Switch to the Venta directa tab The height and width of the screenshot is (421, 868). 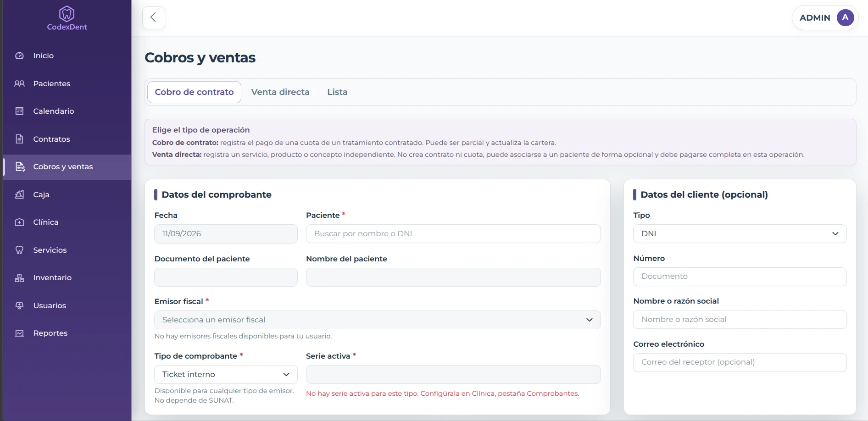coord(280,92)
